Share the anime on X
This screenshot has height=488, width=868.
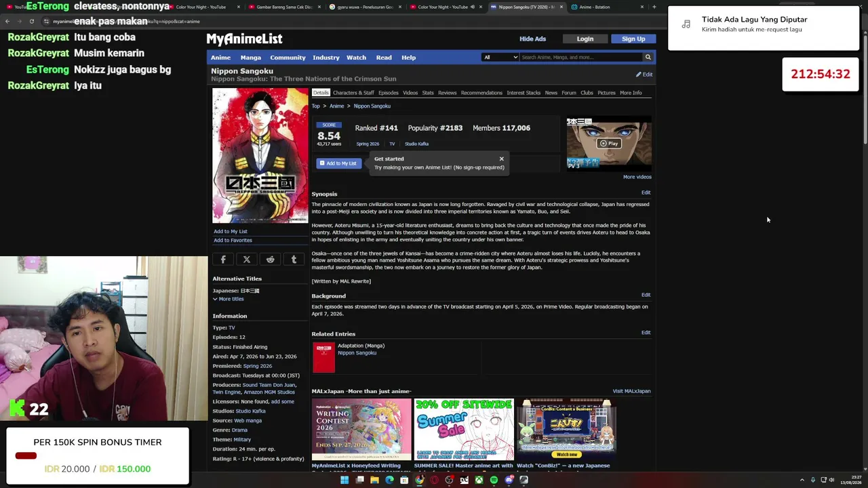point(247,260)
